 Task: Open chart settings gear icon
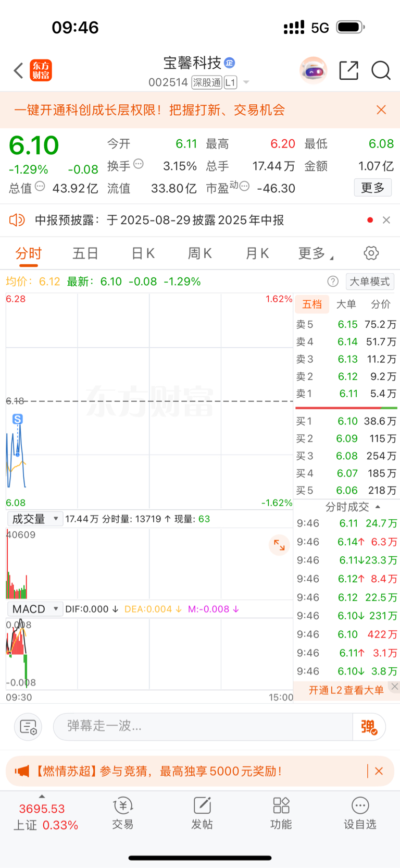(371, 253)
